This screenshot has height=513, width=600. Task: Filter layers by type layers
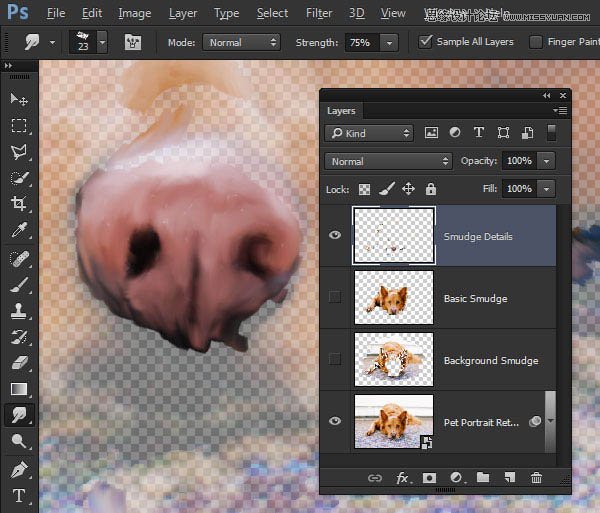479,133
